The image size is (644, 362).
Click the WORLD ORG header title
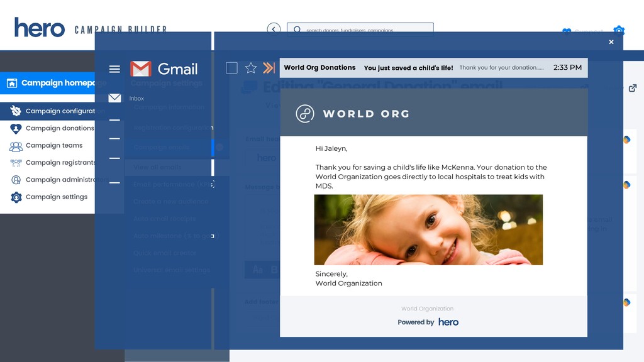(367, 114)
